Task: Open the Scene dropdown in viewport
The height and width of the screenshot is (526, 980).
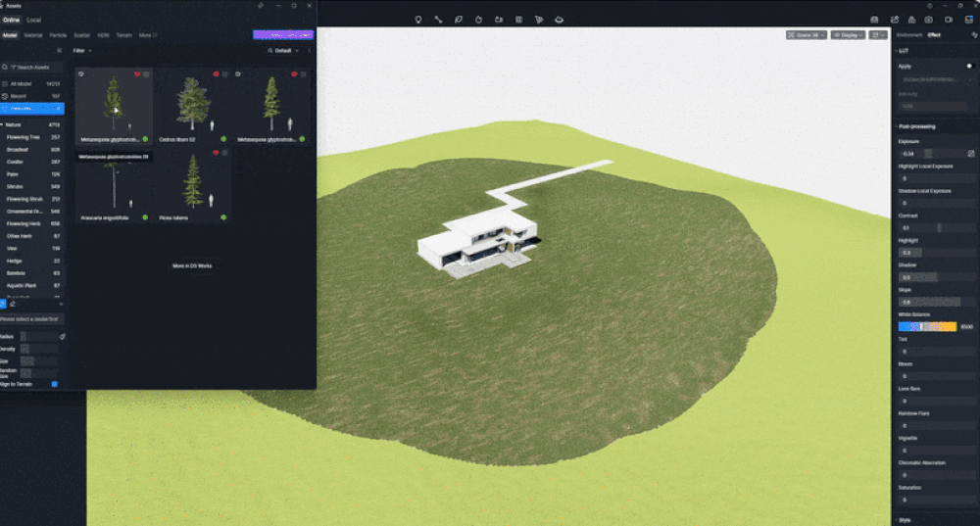Action: (x=807, y=35)
